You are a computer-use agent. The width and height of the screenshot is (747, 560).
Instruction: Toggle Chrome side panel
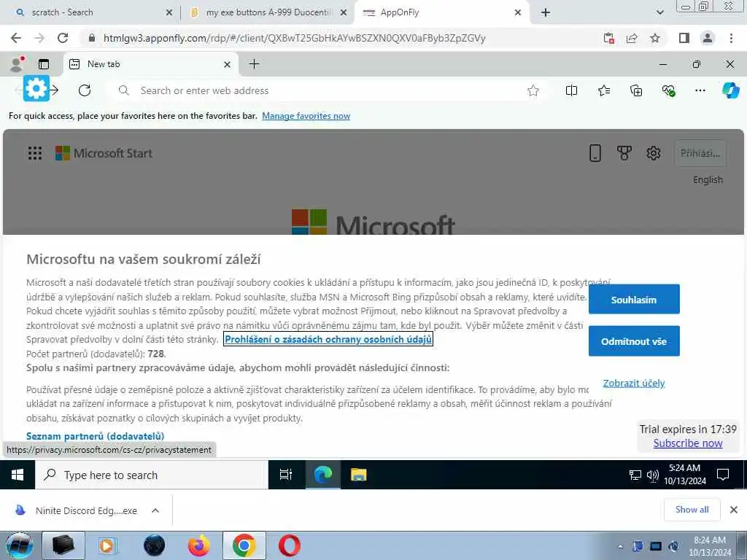pos(684,38)
